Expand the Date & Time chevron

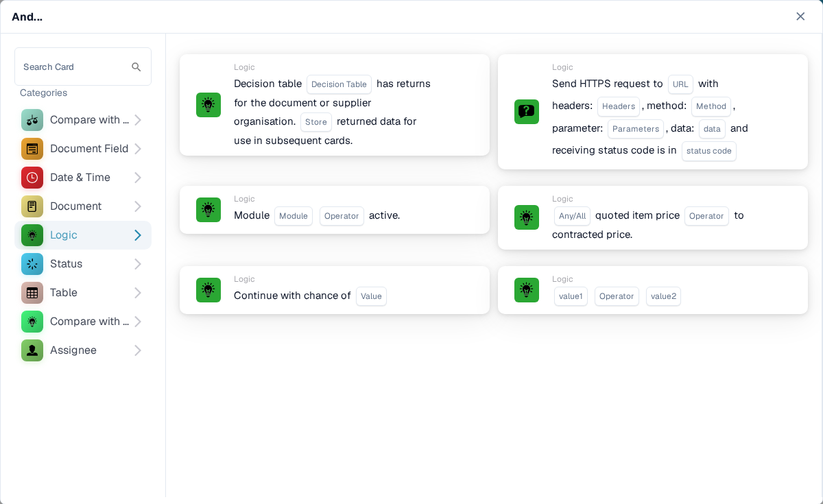[138, 178]
